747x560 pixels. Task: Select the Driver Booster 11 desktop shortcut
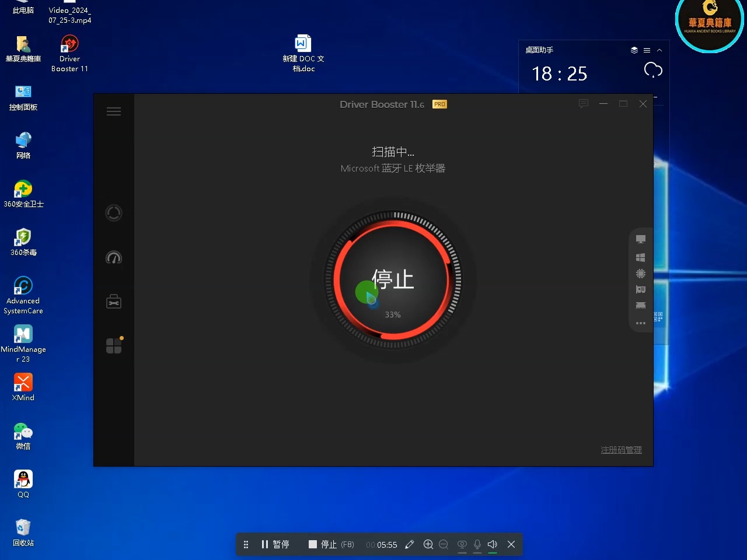pyautogui.click(x=69, y=54)
